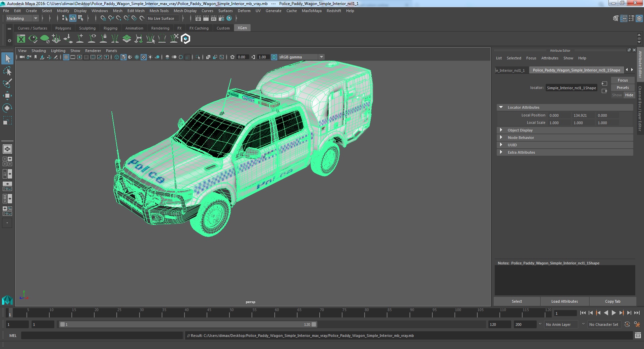Click the Play forwards button
The height and width of the screenshot is (349, 644).
613,313
